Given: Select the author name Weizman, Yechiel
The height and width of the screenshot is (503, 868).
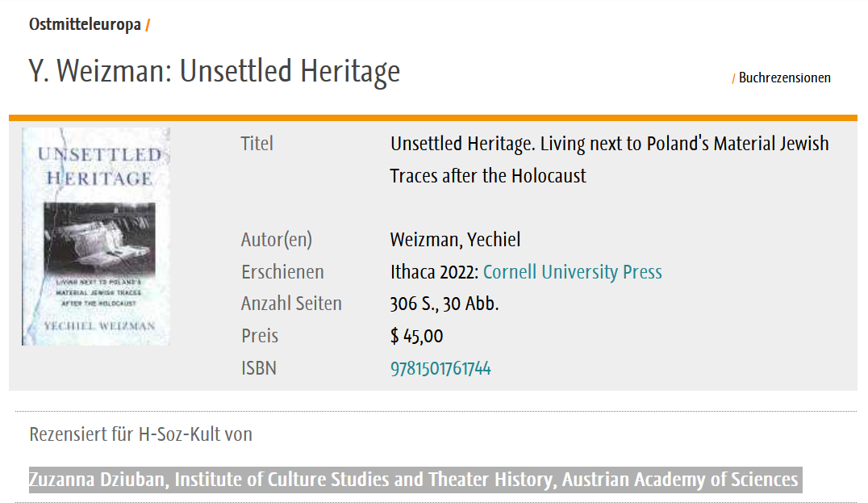Looking at the screenshot, I should tap(455, 240).
